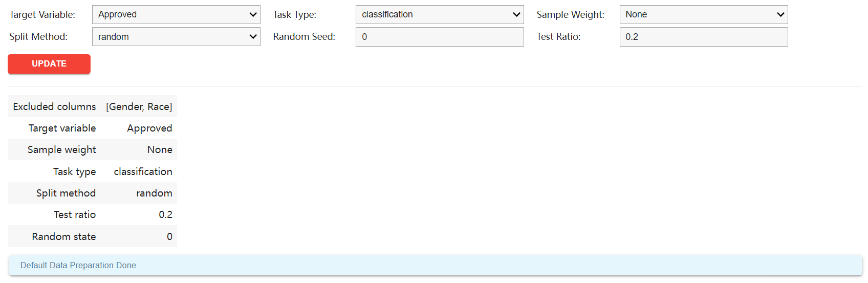Click the "Random Seed:" form label
Image resolution: width=868 pixels, height=283 pixels.
(x=304, y=37)
